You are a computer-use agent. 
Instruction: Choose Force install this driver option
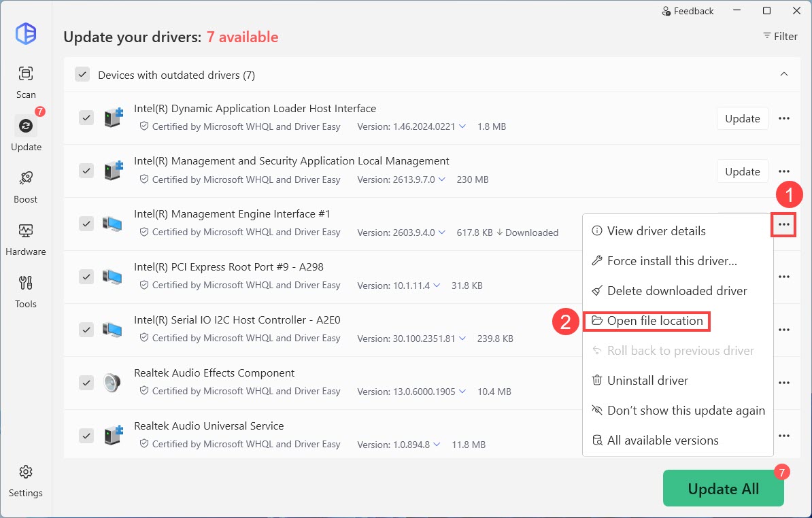click(x=678, y=261)
